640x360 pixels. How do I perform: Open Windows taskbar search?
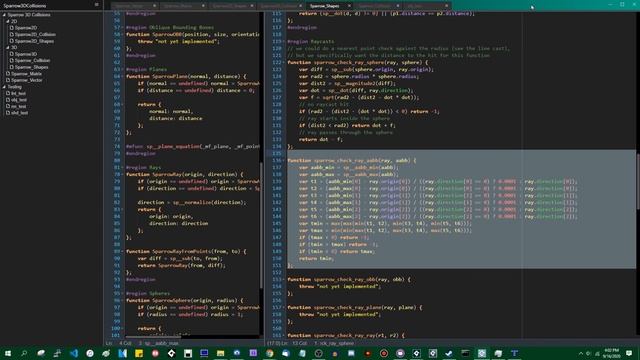24,353
